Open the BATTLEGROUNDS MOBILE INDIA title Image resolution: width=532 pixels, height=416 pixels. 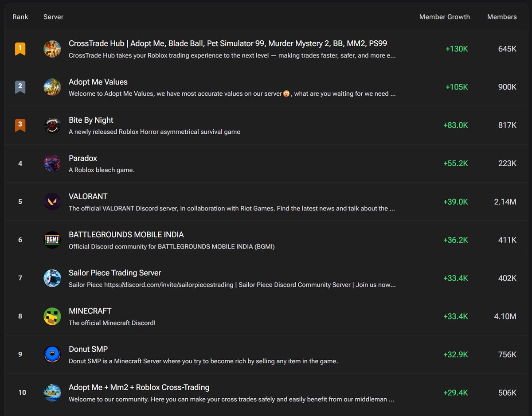point(126,234)
